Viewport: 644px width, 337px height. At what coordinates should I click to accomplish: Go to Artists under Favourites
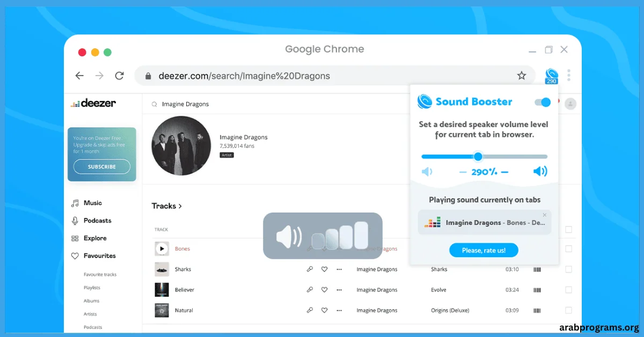click(x=90, y=314)
